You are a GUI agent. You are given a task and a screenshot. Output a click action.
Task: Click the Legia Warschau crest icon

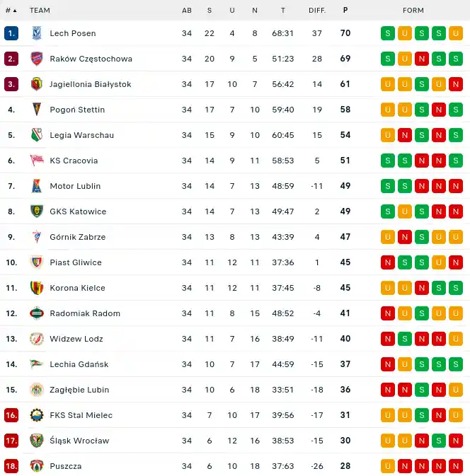[x=37, y=135]
